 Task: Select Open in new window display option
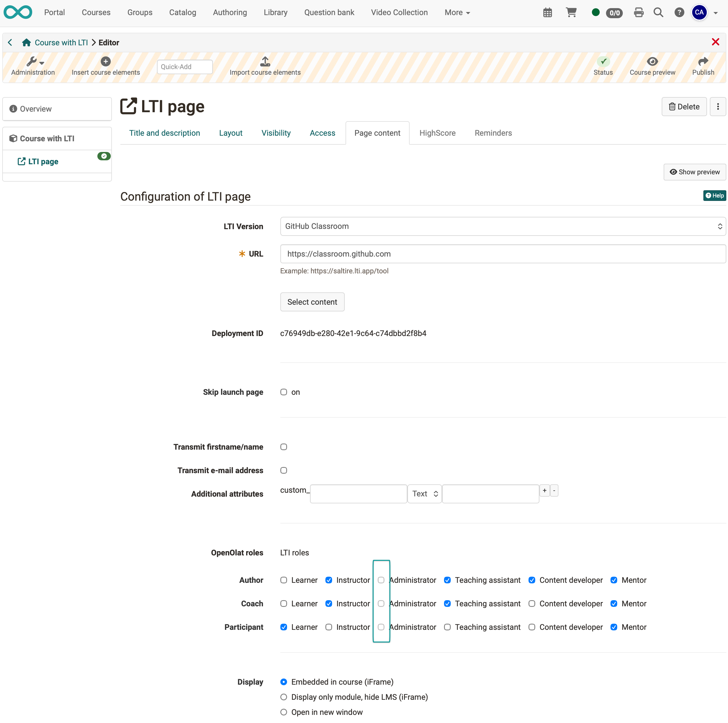[283, 712]
